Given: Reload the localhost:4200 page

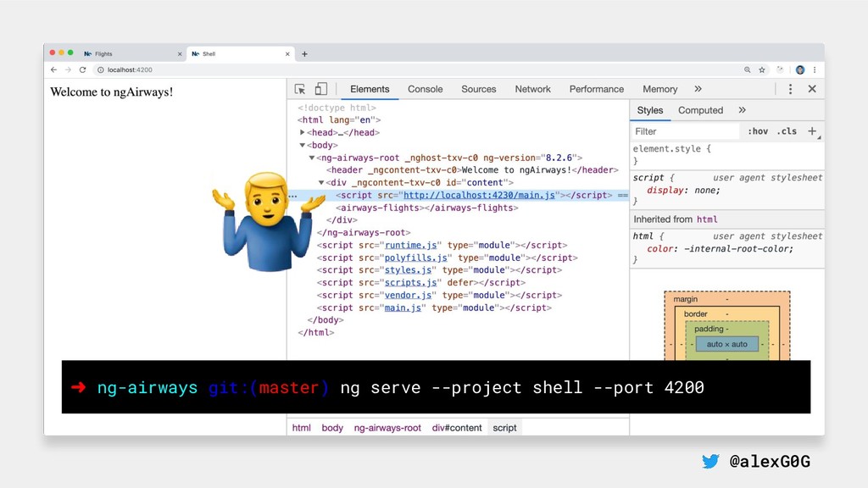Looking at the screenshot, I should [x=82, y=69].
